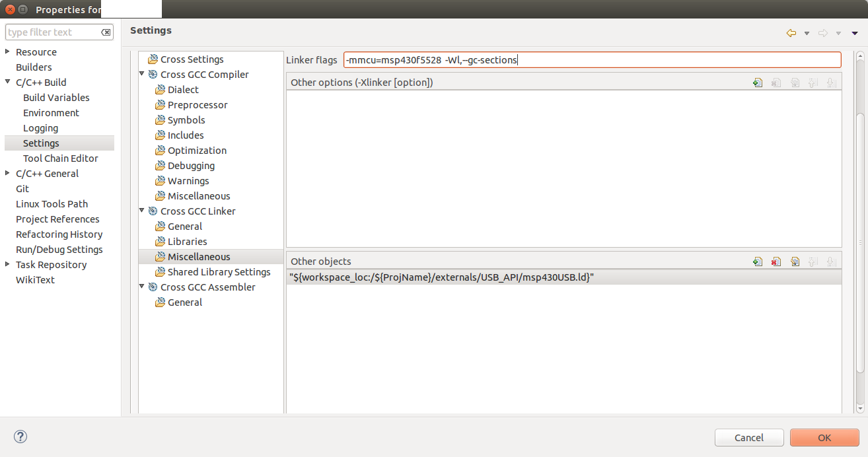
Task: Open Refactoring History page
Action: 59,234
